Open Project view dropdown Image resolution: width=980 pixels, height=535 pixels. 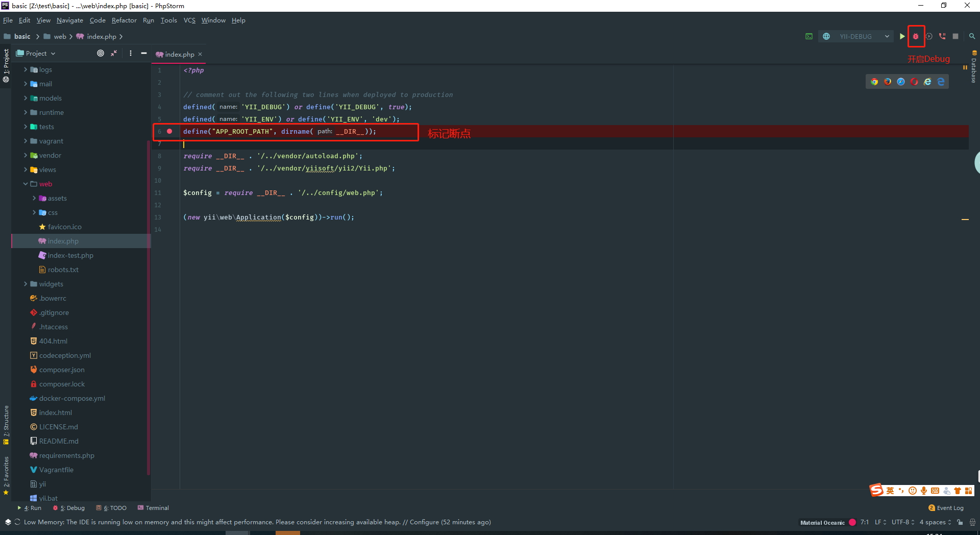pos(36,53)
